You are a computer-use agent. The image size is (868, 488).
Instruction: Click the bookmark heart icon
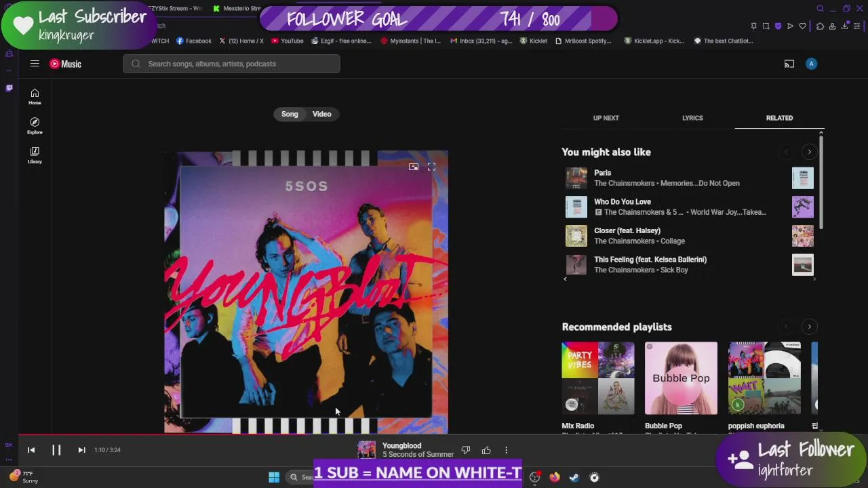(x=802, y=26)
